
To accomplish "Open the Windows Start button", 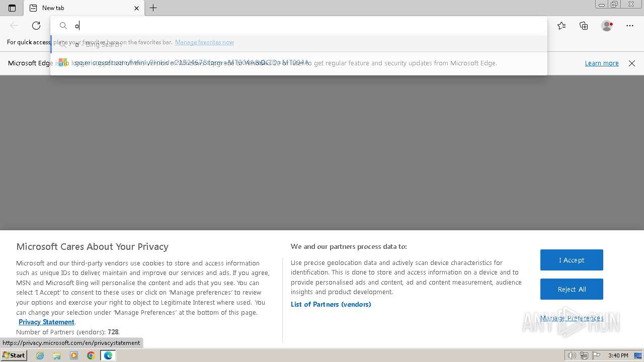I will 14,355.
